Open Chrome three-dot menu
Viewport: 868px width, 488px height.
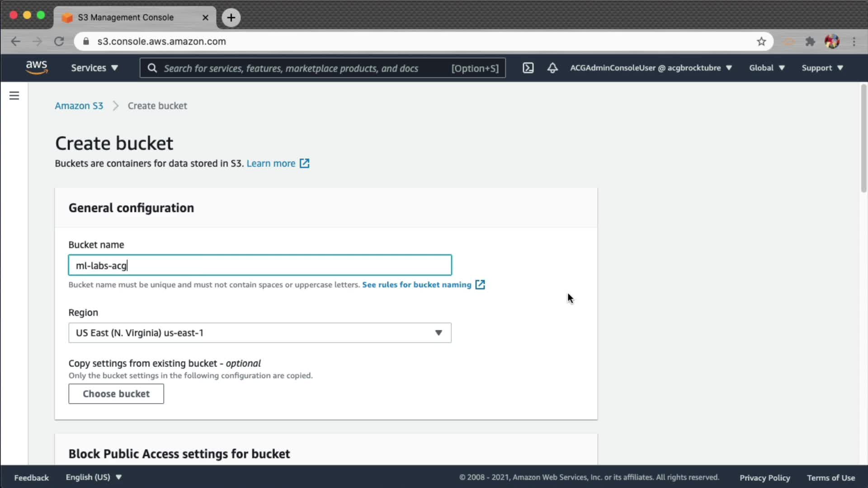854,42
